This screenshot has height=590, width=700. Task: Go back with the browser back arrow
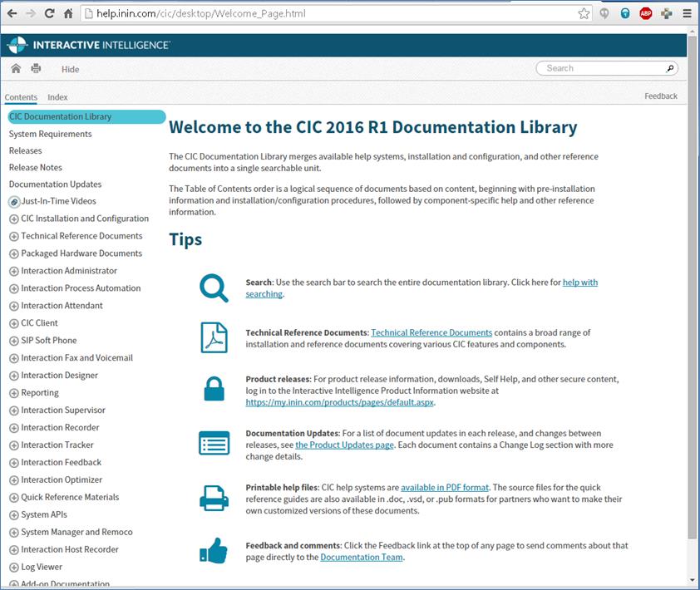[x=12, y=13]
